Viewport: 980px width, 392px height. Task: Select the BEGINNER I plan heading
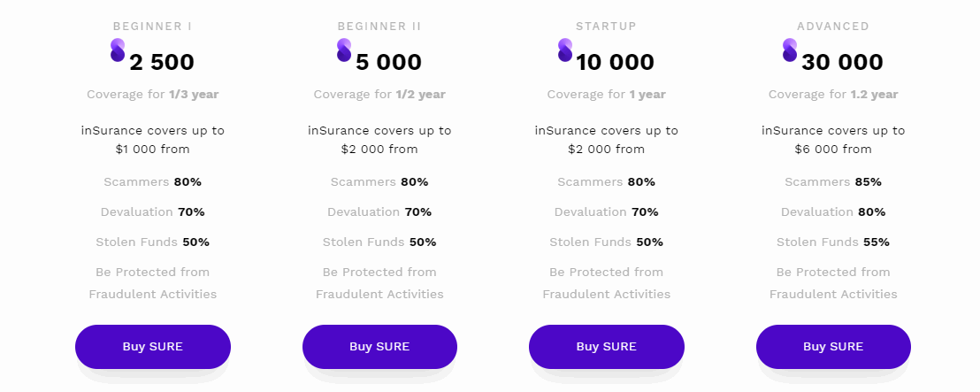click(152, 27)
